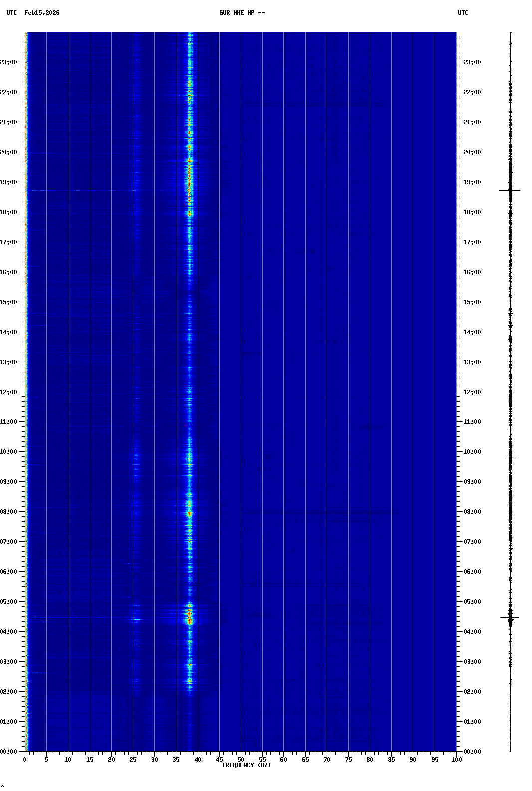Viewport: 532px width, 791px height.
Task: Click the "FREQUENCY (HZ)" axis label
Action: (247, 765)
